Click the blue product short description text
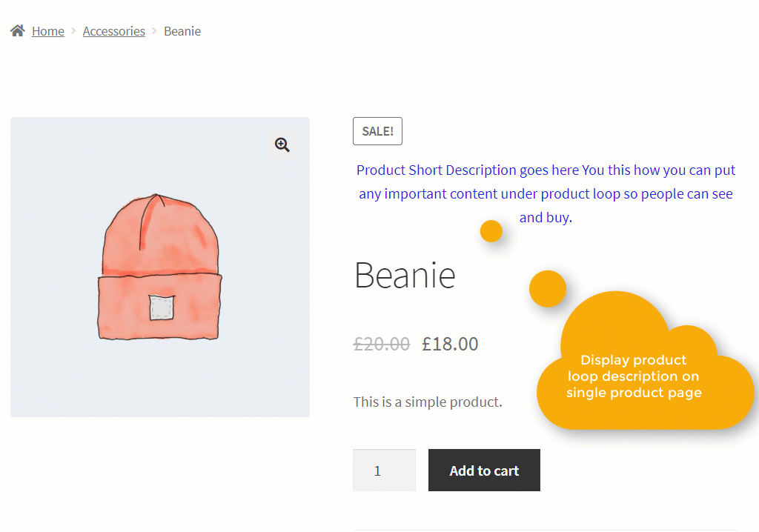Screen dimensions: 759x532 pyautogui.click(x=546, y=193)
